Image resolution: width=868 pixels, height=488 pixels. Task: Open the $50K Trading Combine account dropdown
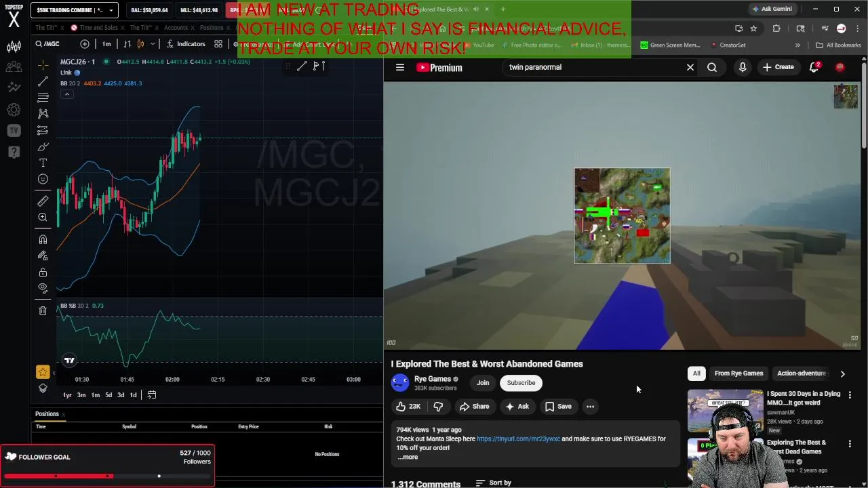click(74, 10)
